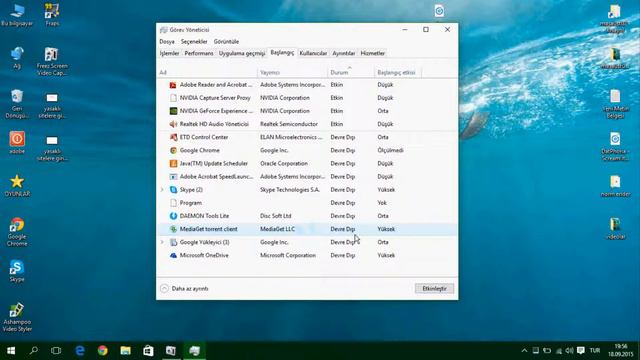Open taskbar search magnifier
The height and width of the screenshot is (360, 640).
click(x=34, y=351)
